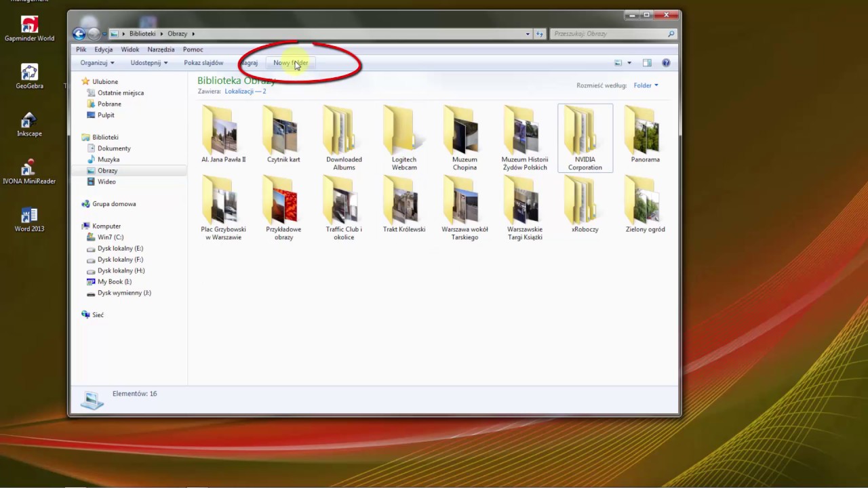Open the Narzędzia menu
The width and height of the screenshot is (868, 488).
161,49
